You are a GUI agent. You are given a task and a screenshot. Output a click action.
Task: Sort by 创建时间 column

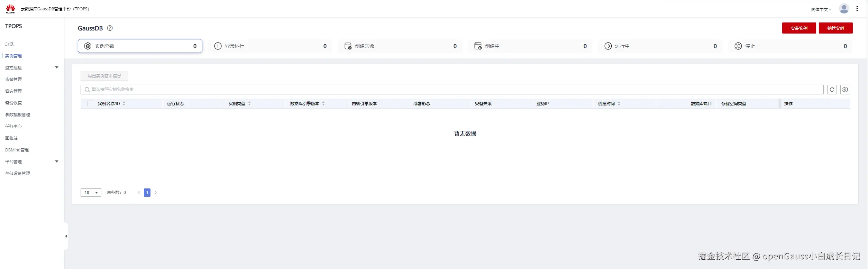(619, 103)
